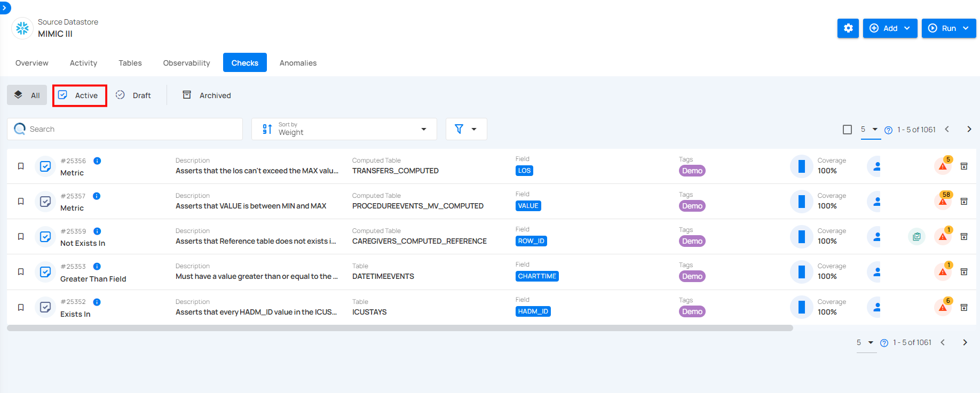Go to next page from bottom pager
Viewport: 980px width, 393px height.
(965, 342)
